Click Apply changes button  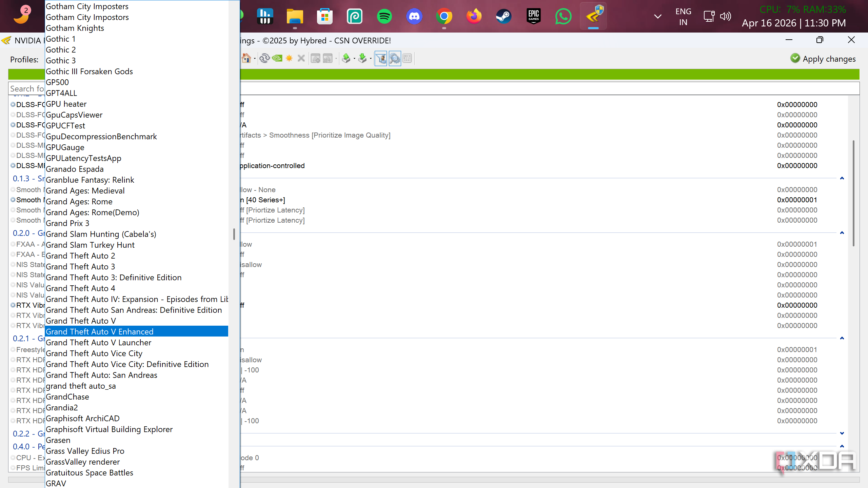coord(823,59)
